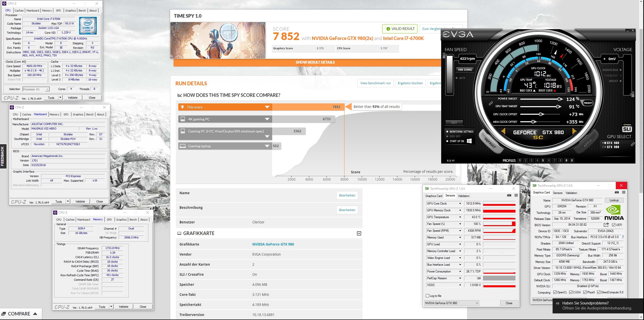Click Bearbeiten next to Beschreibung
Screen dimensions: 644x320
click(x=347, y=210)
